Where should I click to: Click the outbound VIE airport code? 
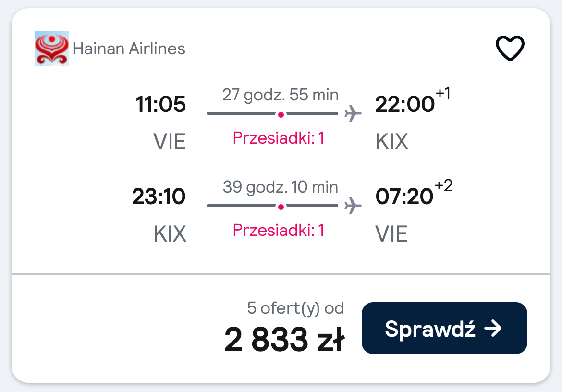click(x=170, y=142)
